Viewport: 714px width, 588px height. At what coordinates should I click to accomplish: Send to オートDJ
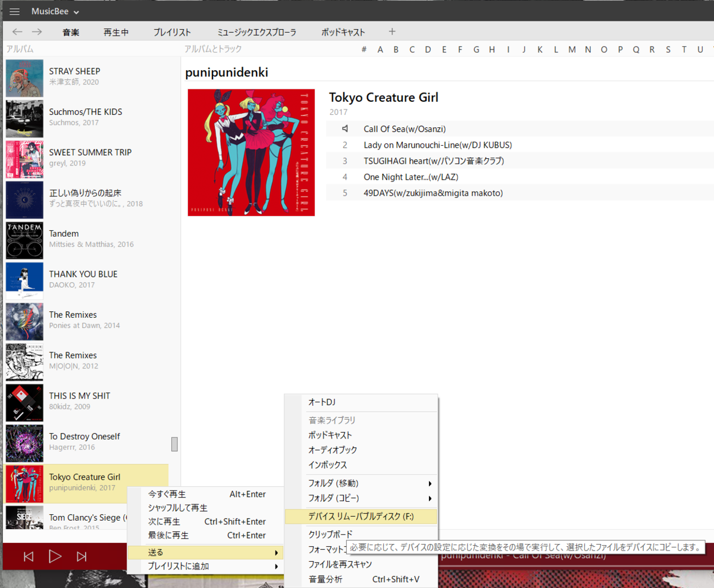pos(361,402)
